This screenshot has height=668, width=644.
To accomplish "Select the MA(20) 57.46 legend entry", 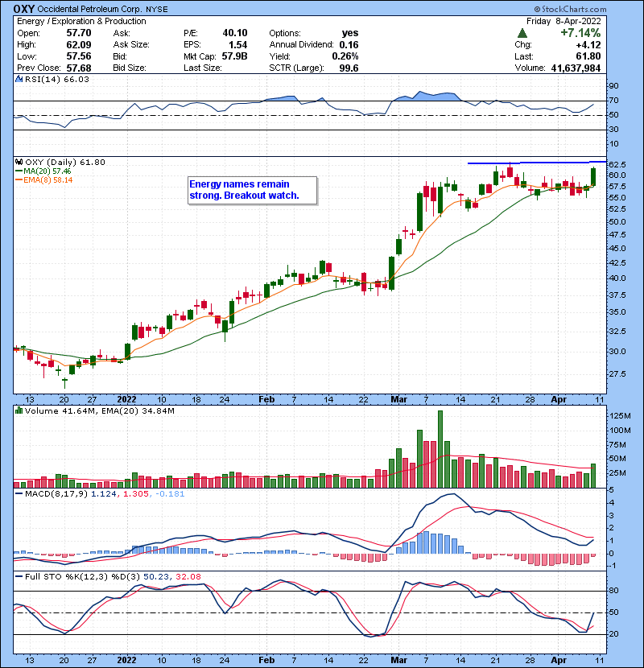I will coord(43,171).
